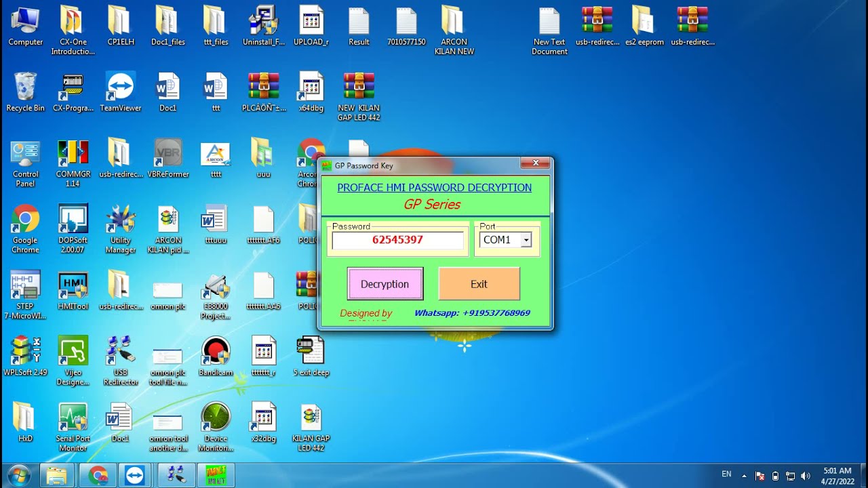Select the HMITool desktop icon
Screen dimensions: 868x488
coord(73,291)
